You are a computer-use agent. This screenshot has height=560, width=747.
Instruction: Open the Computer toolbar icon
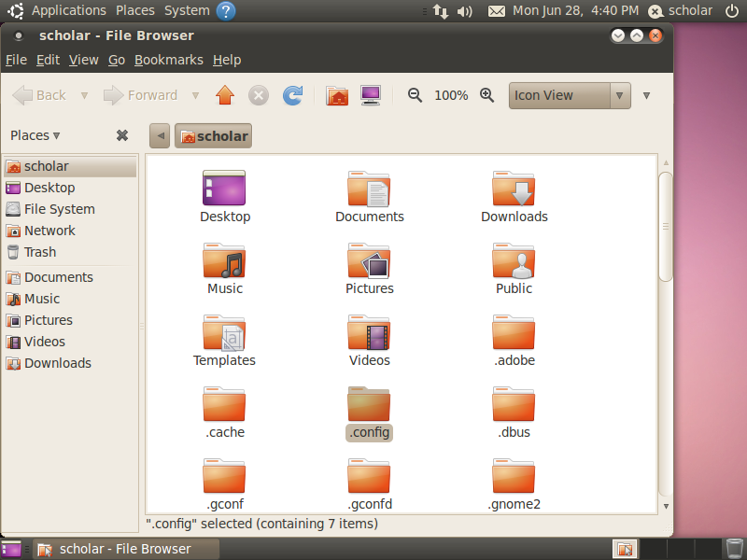[x=371, y=95]
